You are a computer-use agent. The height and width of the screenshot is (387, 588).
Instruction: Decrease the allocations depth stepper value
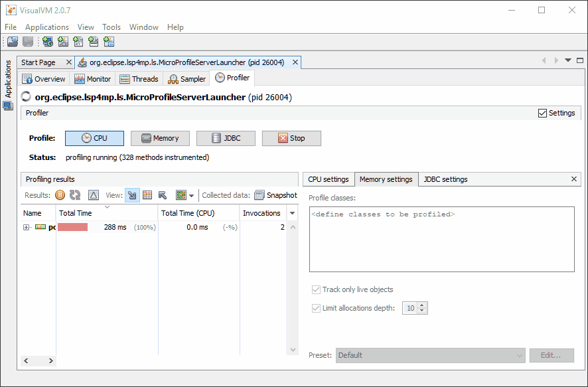click(422, 311)
